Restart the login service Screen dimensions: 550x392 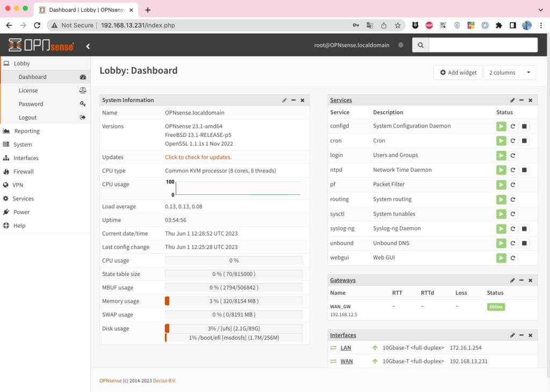(513, 156)
